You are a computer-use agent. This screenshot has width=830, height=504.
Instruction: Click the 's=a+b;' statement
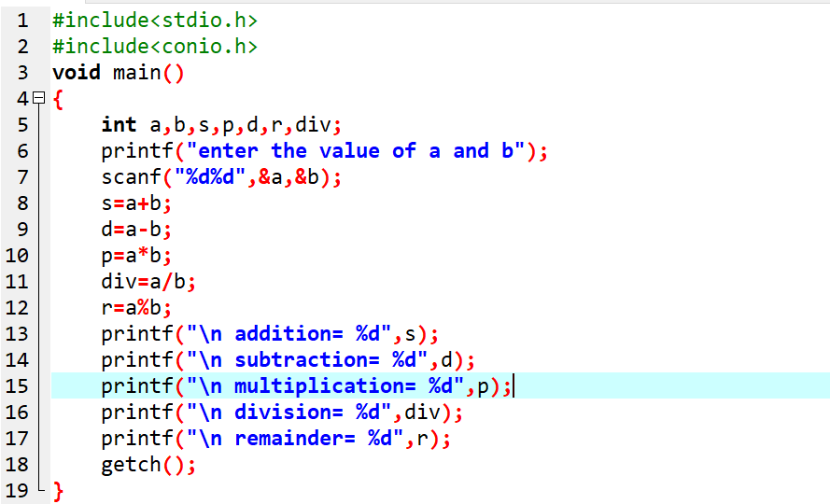(136, 203)
